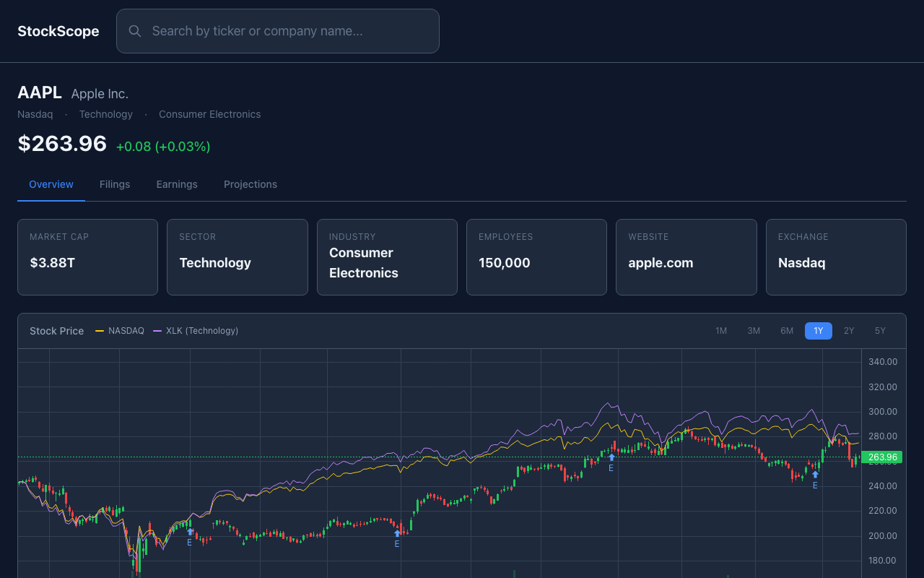Click the 300.00 price axis label

[882, 412]
